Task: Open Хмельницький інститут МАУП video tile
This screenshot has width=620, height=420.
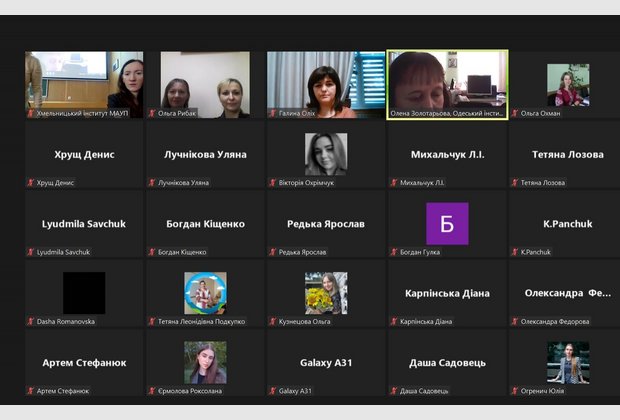Action: [84, 85]
